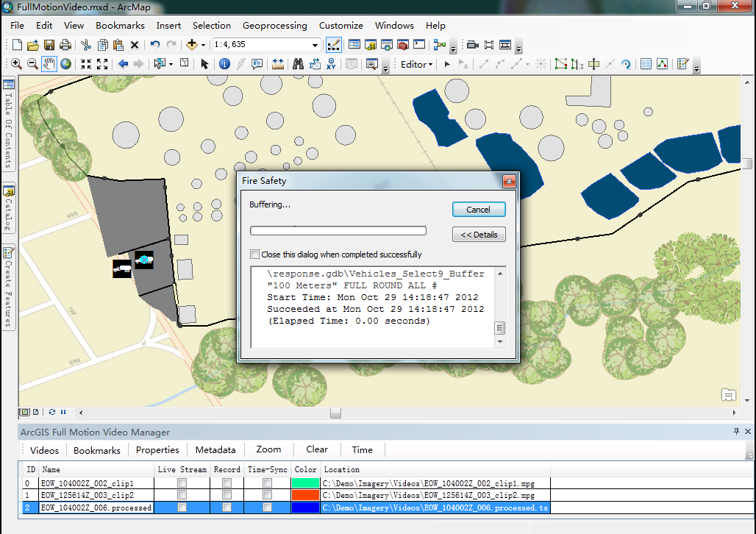Image resolution: width=756 pixels, height=534 pixels.
Task: Click the Find binoculars icon
Action: [x=298, y=64]
